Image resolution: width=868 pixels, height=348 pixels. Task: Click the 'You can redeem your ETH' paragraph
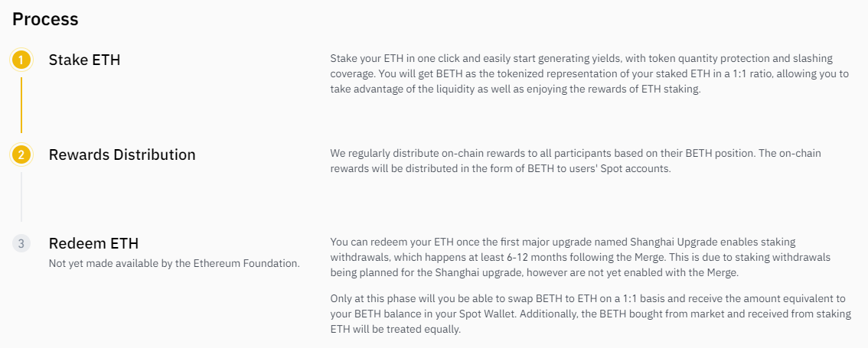click(579, 257)
